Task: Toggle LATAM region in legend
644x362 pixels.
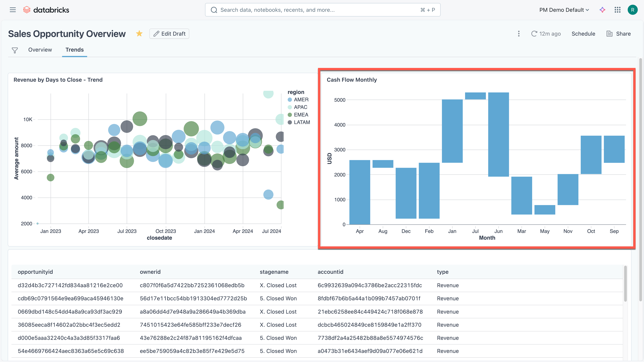Action: click(302, 122)
